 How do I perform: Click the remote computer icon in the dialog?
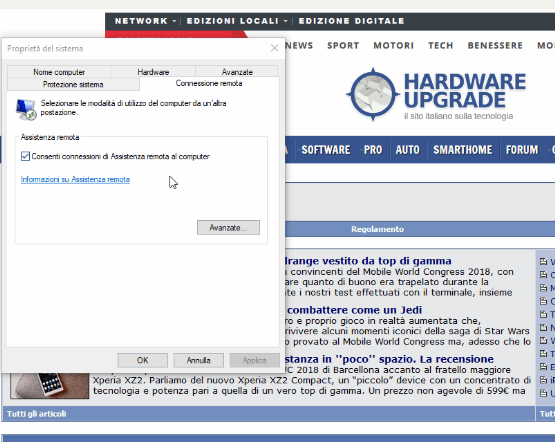pyautogui.click(x=26, y=109)
